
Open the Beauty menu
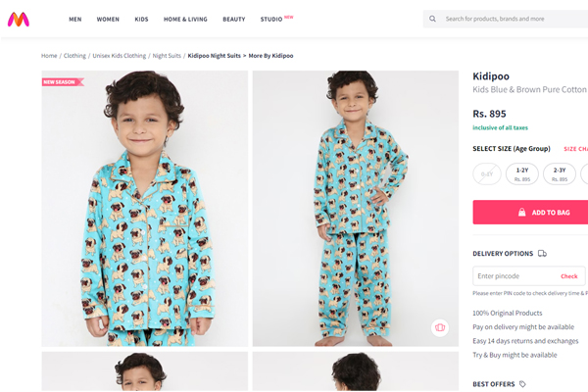tap(234, 19)
